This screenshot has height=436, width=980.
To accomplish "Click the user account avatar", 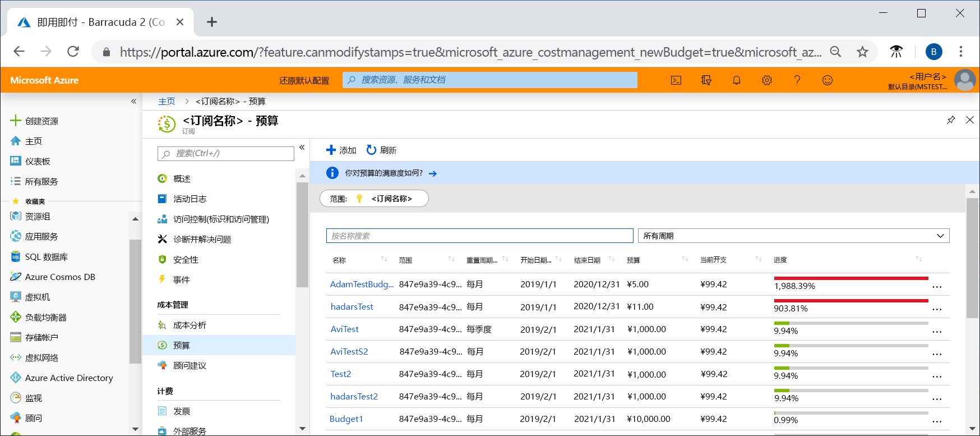I will coord(965,80).
